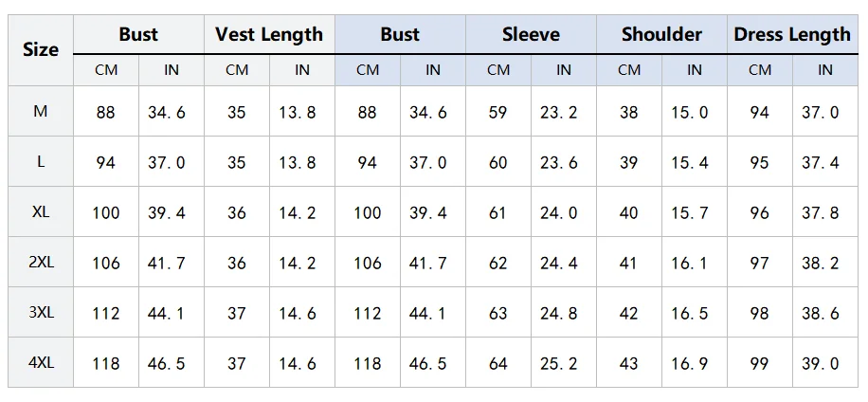Select the 3XL size row label
The height and width of the screenshot is (402, 868).
click(41, 313)
